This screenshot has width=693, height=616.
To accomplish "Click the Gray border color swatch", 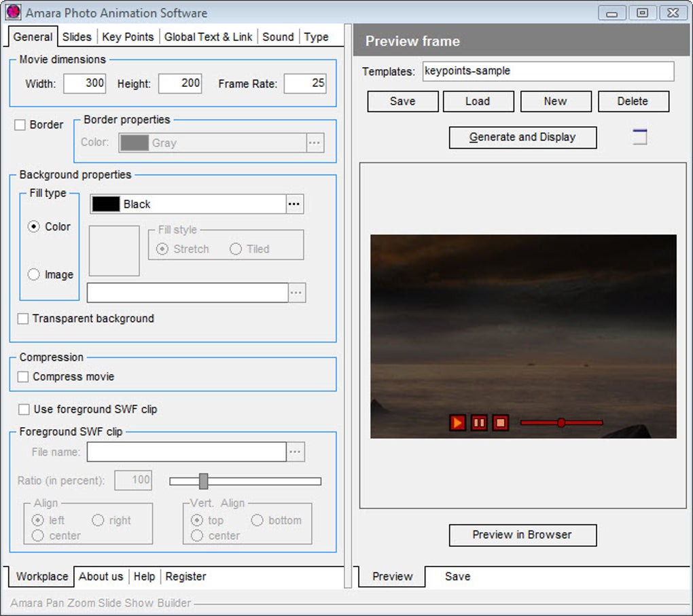I will pos(135,143).
